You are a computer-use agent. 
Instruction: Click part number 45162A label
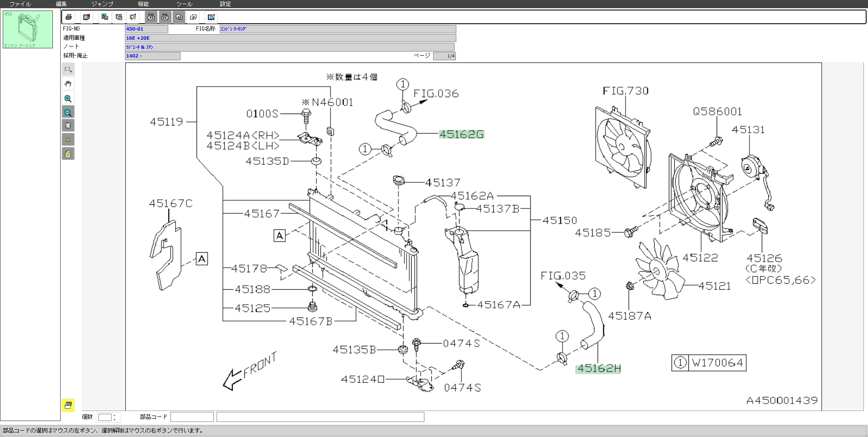click(472, 196)
